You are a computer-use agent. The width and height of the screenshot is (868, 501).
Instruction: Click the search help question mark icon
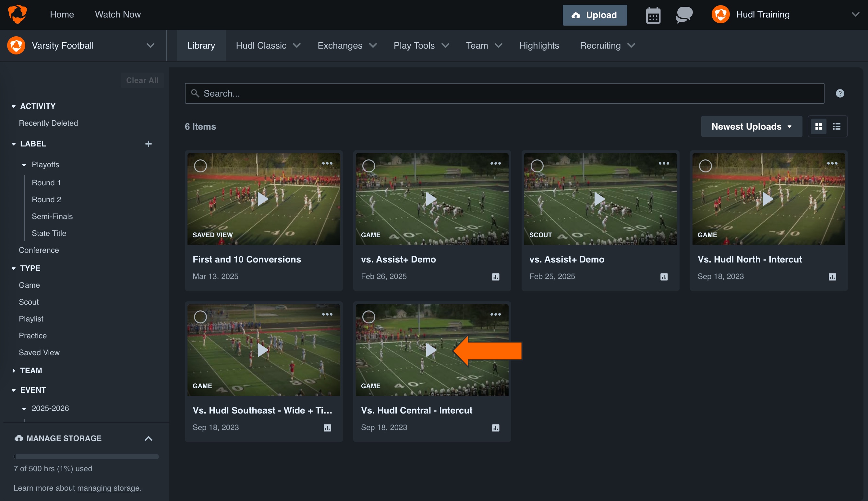point(840,93)
